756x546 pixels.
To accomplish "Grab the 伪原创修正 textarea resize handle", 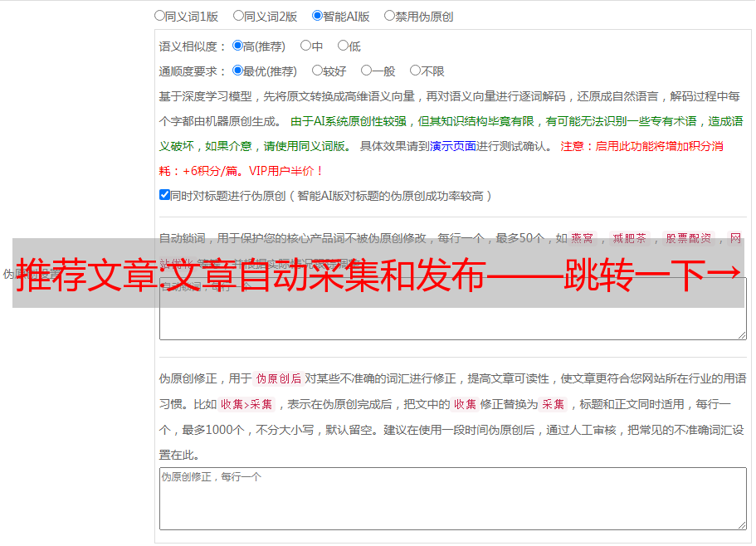I will point(742,524).
